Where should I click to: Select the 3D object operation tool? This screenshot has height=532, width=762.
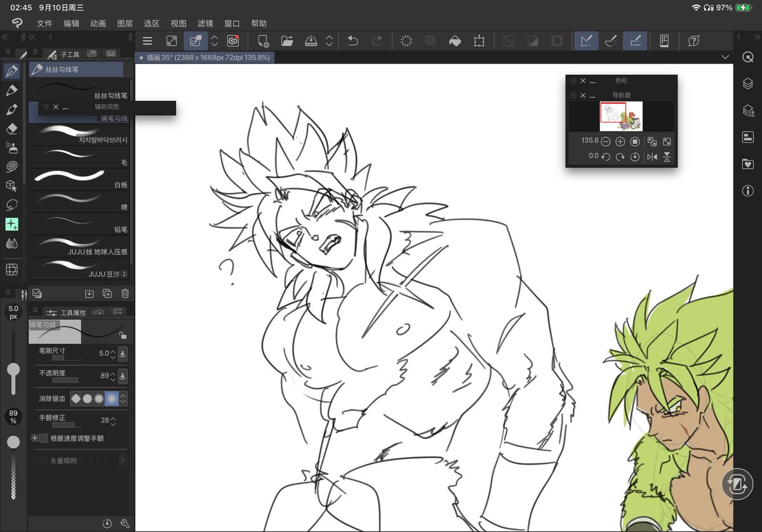tap(11, 186)
